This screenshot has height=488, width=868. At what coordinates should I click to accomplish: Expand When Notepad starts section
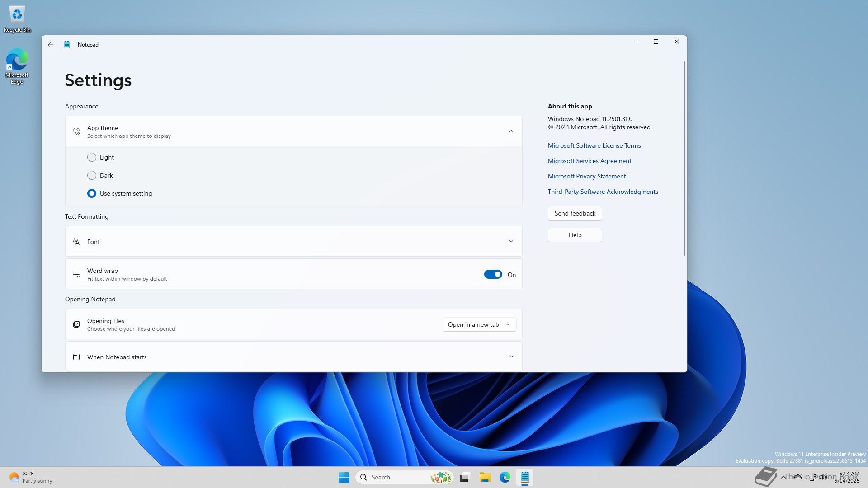pyautogui.click(x=511, y=357)
